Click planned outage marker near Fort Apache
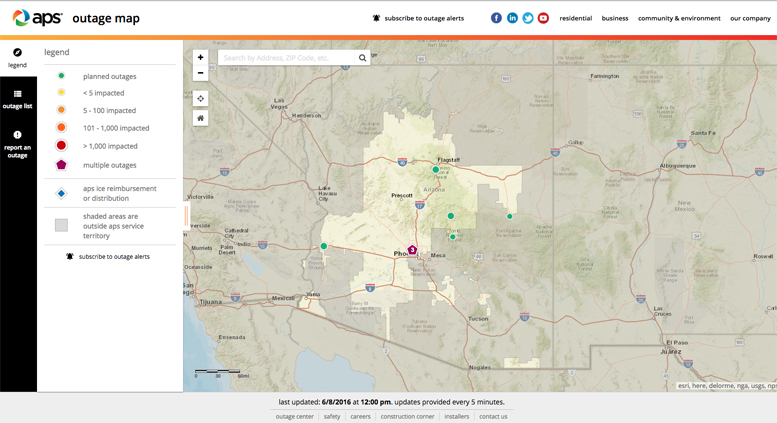The width and height of the screenshot is (777, 423). point(509,216)
